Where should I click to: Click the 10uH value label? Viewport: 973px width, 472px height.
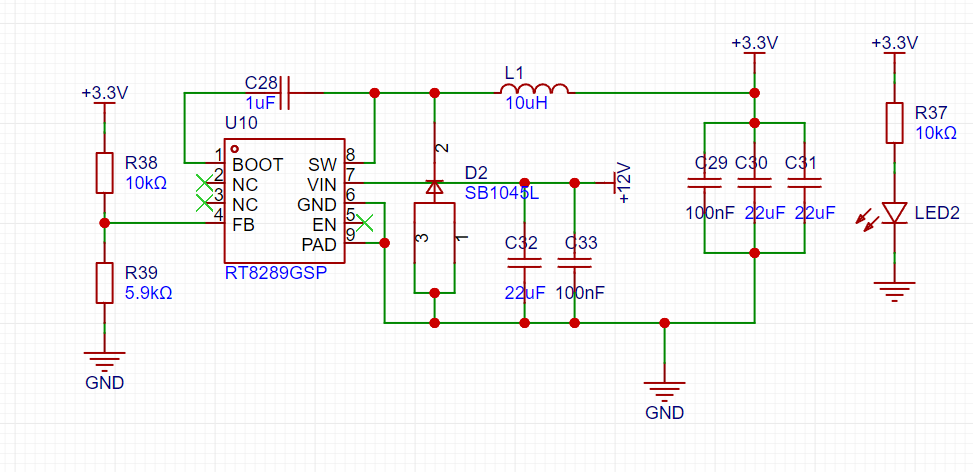526,104
